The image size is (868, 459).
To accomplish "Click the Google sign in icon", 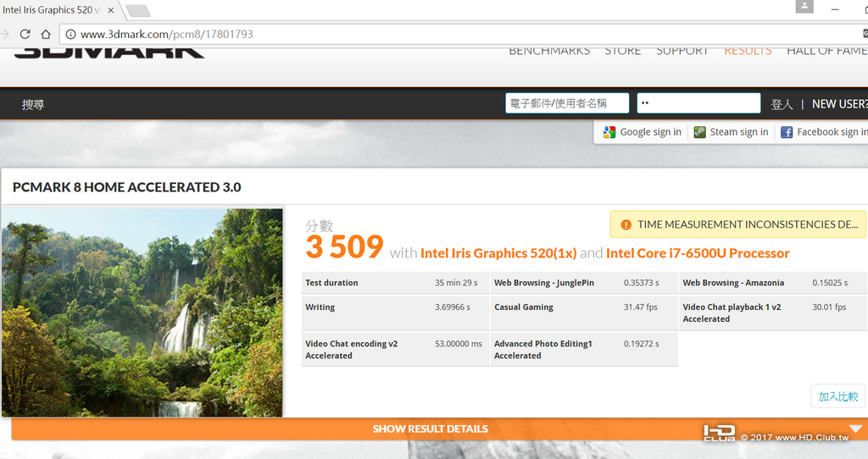I will [x=609, y=132].
